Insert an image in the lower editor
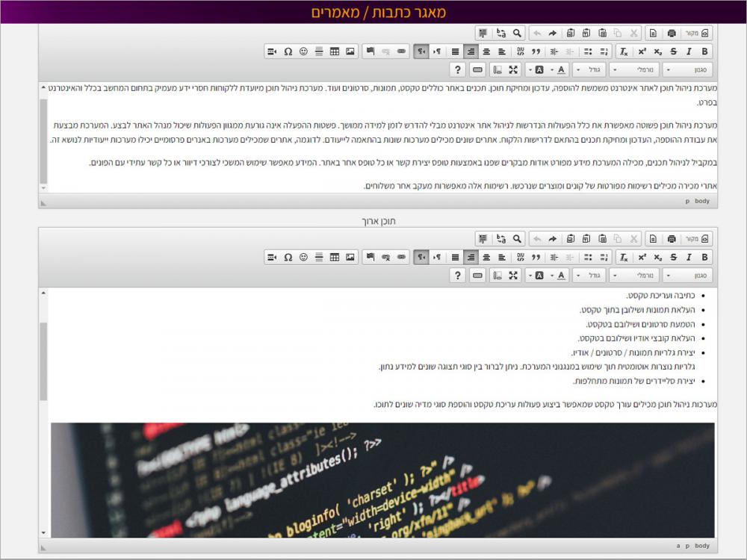This screenshot has height=560, width=747. pos(350,257)
